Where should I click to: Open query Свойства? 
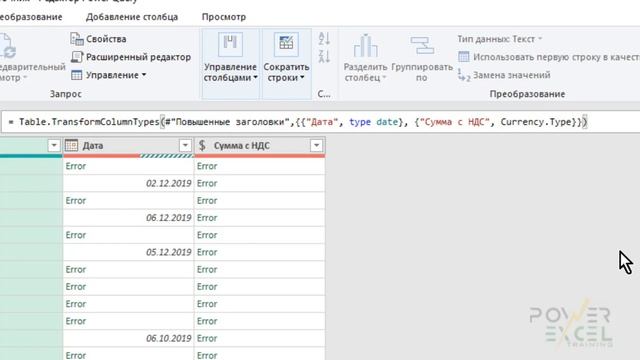point(106,39)
